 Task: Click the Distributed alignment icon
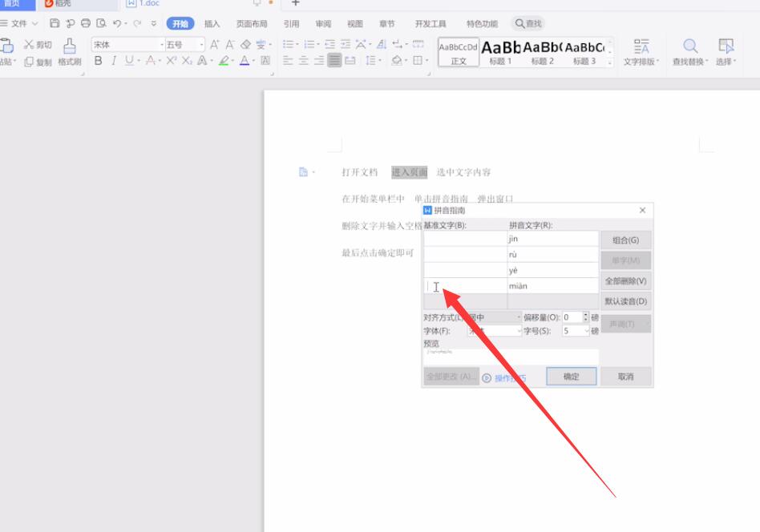(350, 61)
